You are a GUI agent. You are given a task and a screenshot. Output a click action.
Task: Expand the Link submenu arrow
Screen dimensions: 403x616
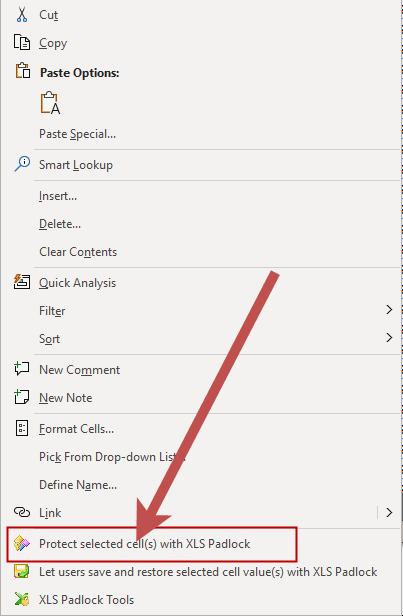point(389,512)
